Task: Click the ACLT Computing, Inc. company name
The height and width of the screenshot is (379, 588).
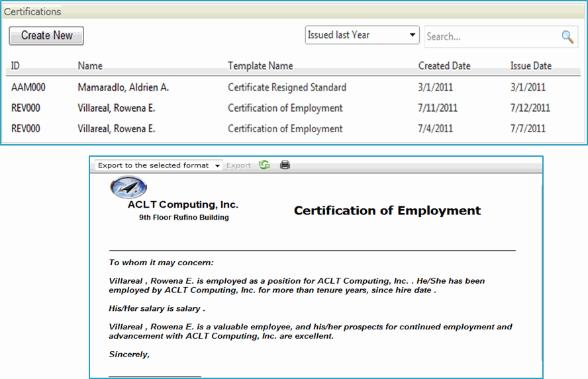Action: coord(183,204)
